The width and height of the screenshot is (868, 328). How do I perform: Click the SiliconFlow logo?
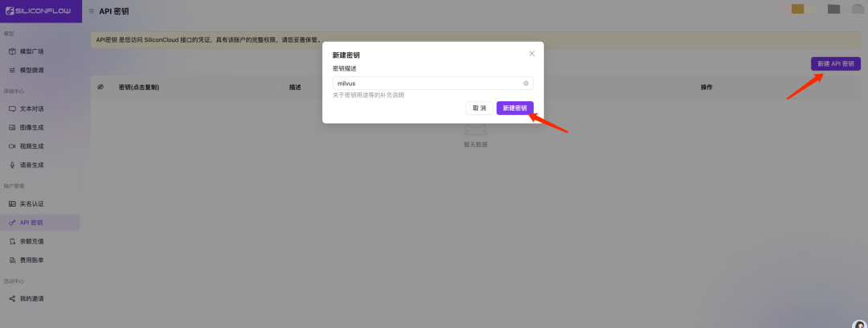(x=39, y=10)
